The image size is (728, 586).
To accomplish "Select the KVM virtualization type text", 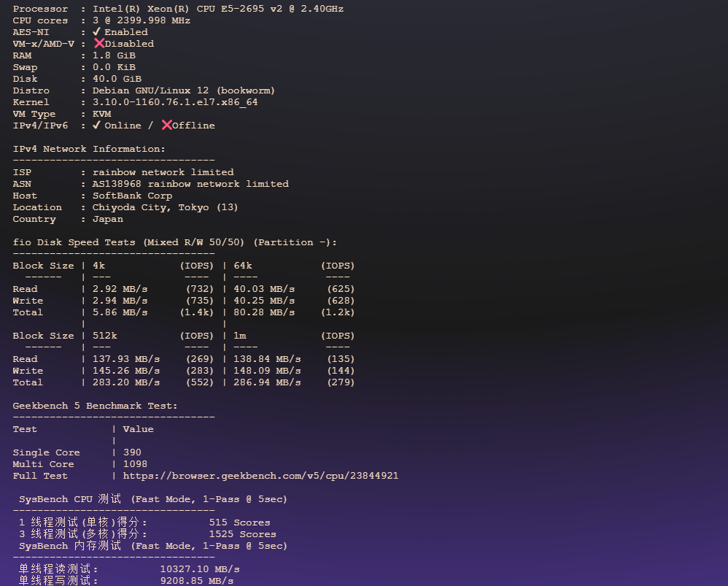I will point(102,113).
